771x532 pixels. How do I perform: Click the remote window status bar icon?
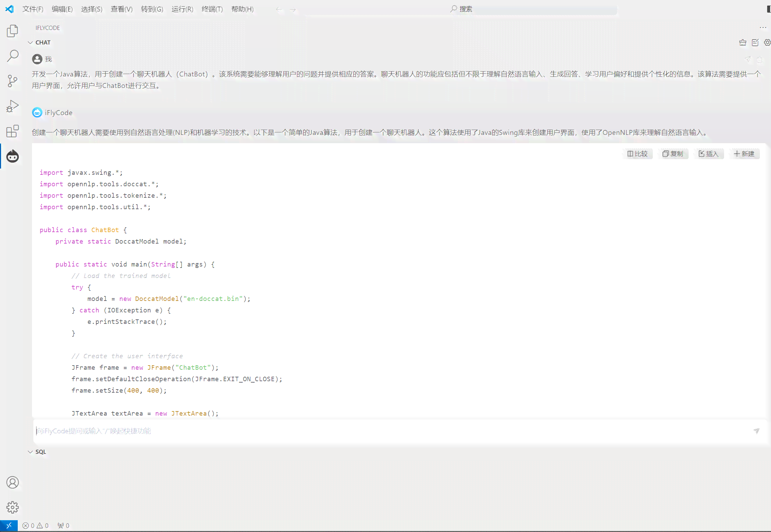[9, 525]
